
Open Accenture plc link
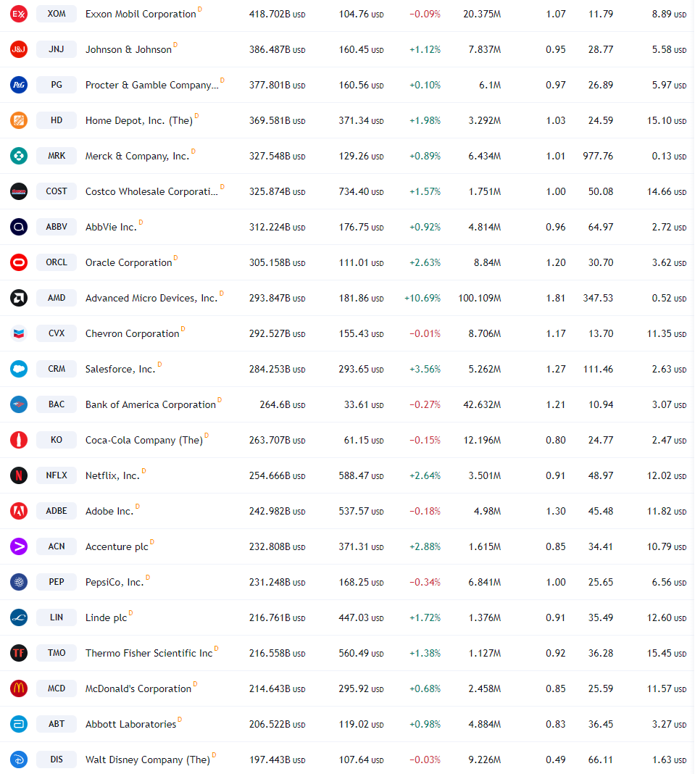click(x=117, y=547)
